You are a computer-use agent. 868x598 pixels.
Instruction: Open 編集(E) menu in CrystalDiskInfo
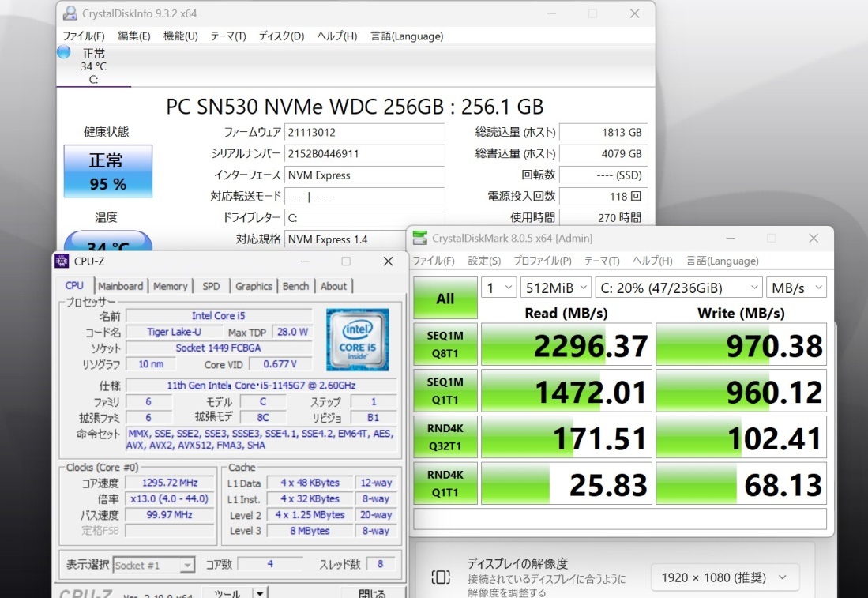[x=134, y=36]
